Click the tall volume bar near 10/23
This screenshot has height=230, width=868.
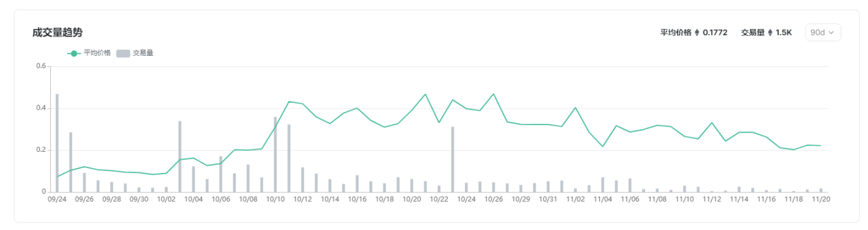[453, 159]
